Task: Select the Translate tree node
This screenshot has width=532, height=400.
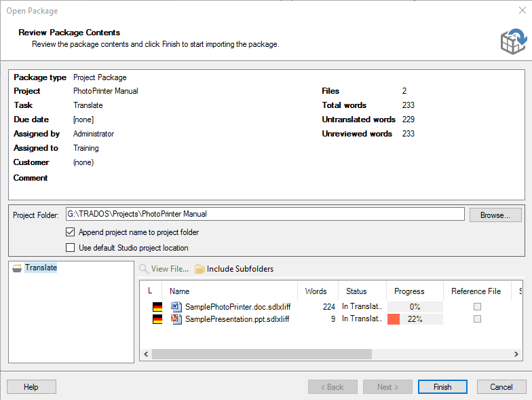Action: [x=41, y=268]
